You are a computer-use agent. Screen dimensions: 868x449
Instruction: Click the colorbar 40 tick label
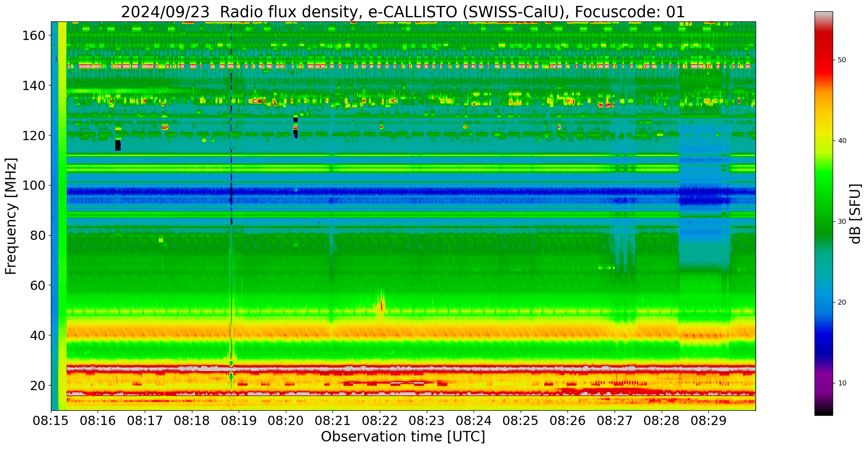pyautogui.click(x=842, y=141)
